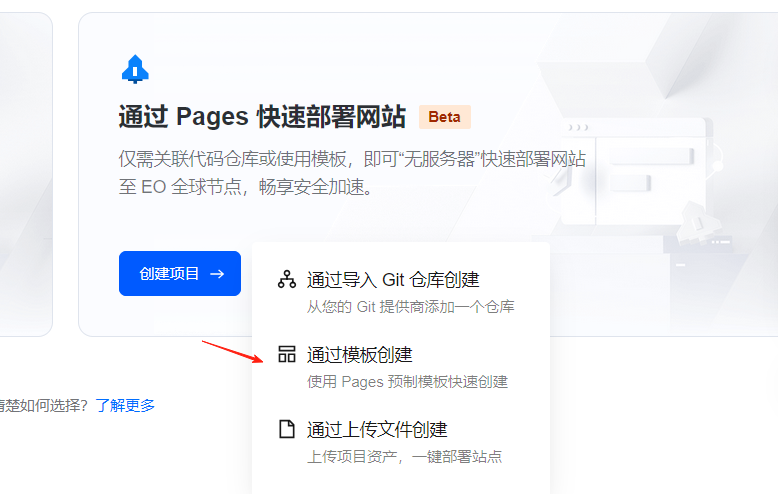Open the 创建项目 button
778x494 pixels.
click(x=180, y=273)
